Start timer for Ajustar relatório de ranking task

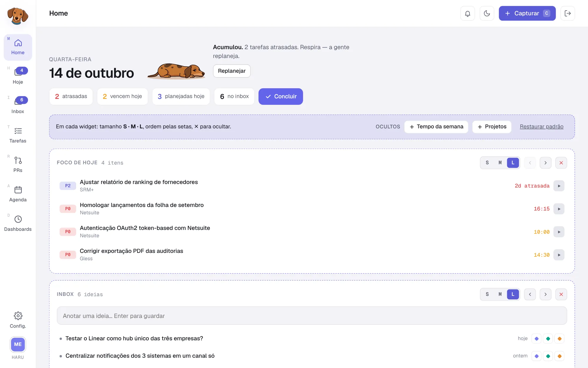559,186
